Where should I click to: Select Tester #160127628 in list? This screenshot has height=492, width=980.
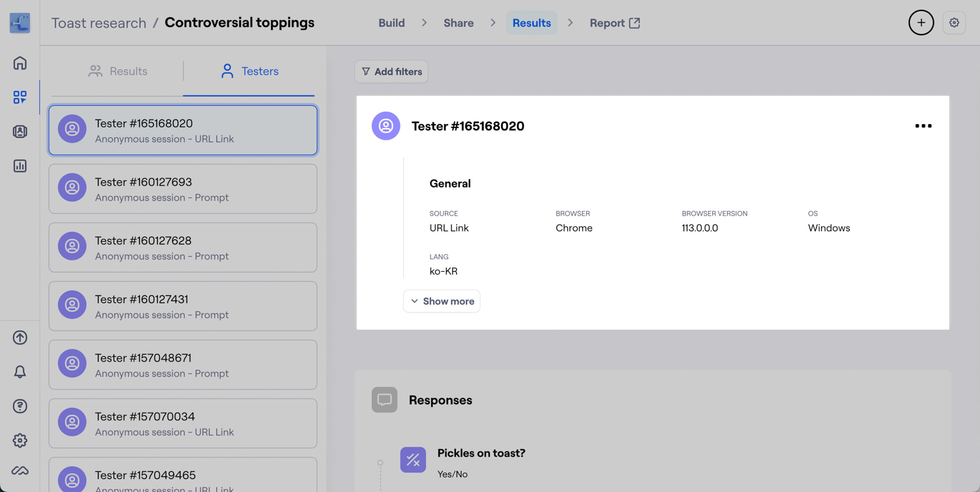point(183,248)
